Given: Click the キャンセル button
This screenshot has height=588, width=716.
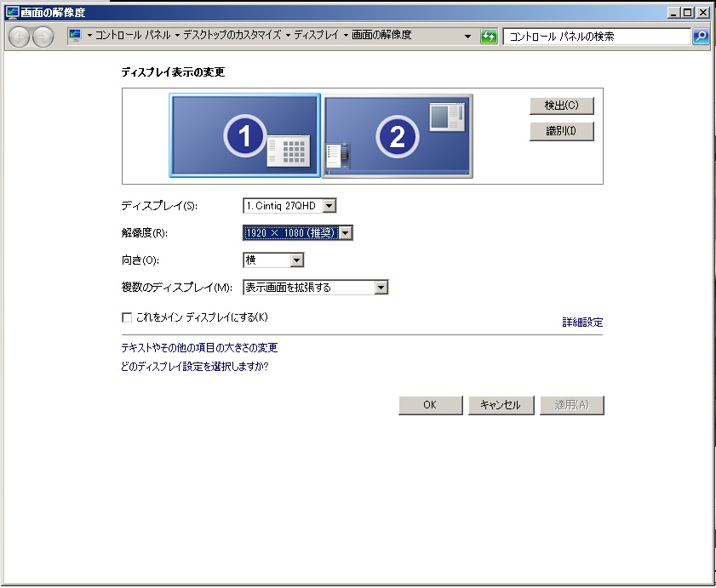Looking at the screenshot, I should click(x=501, y=405).
